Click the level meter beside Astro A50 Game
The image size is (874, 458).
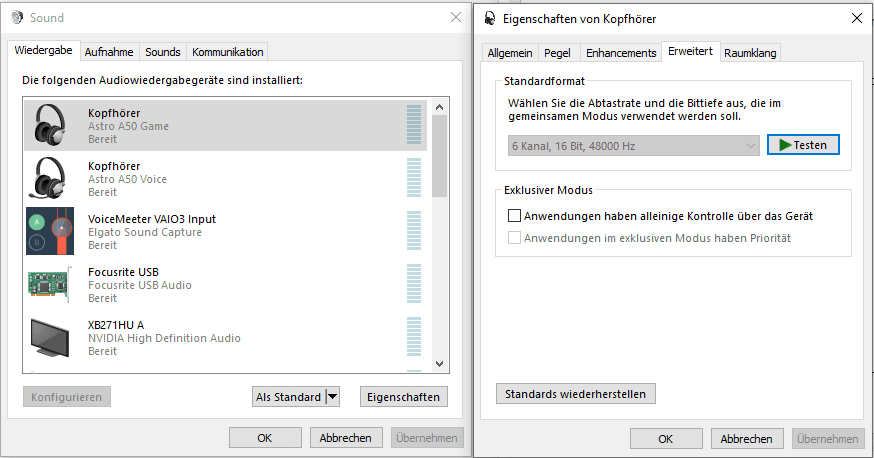pos(414,125)
